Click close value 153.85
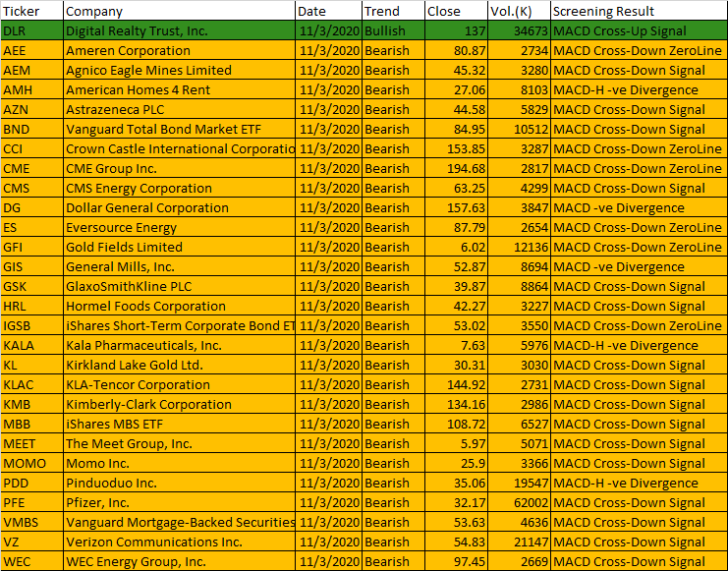728x571 pixels. [x=457, y=148]
